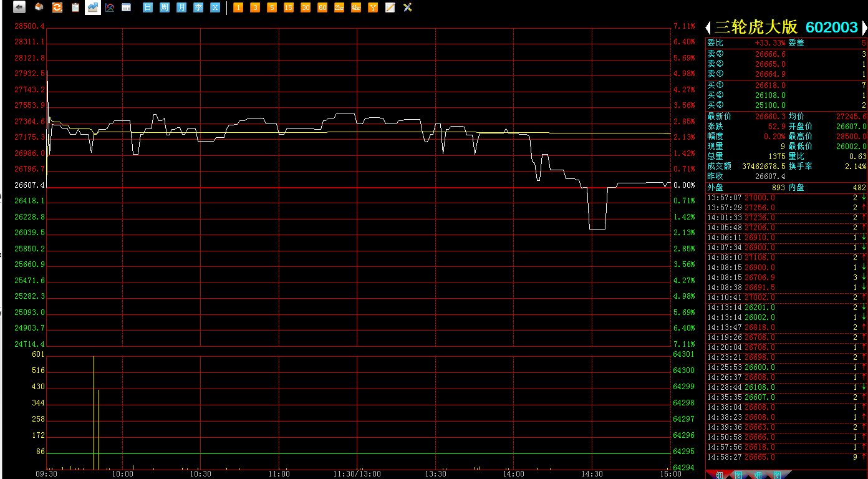868x479 pixels.
Task: Click the blue X period icon
Action: point(215,7)
